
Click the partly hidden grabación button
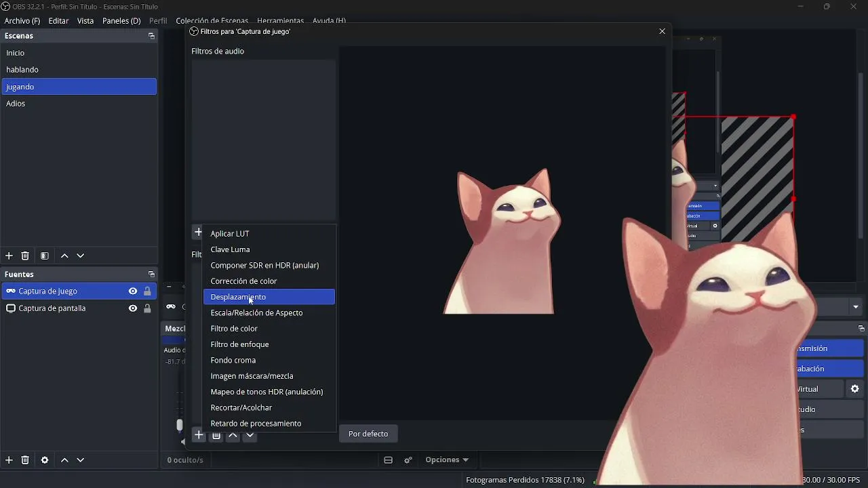point(829,369)
